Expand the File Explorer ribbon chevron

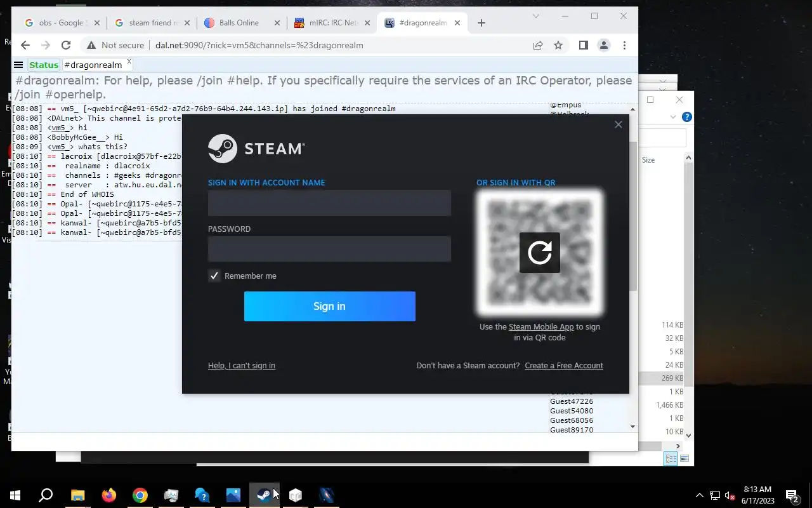pos(673,117)
